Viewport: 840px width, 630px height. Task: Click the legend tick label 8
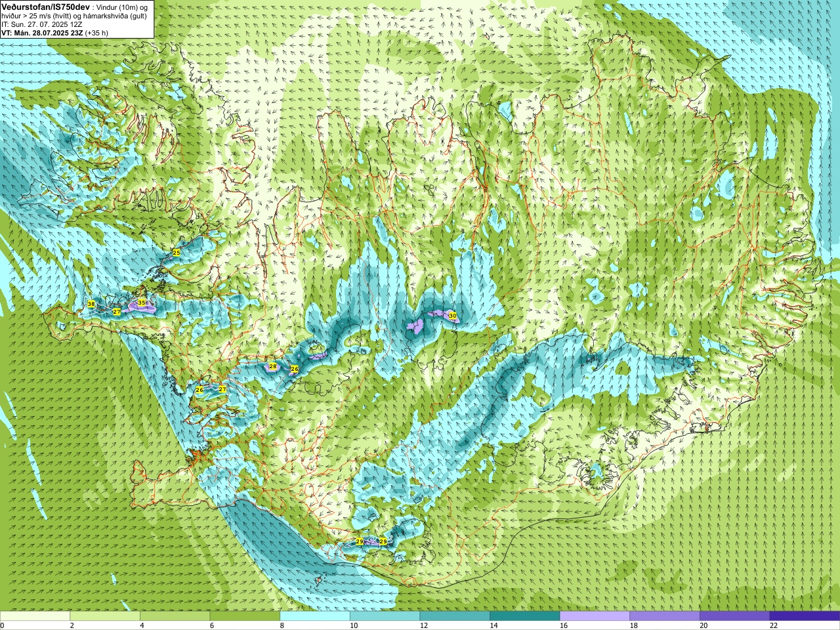pos(282,626)
